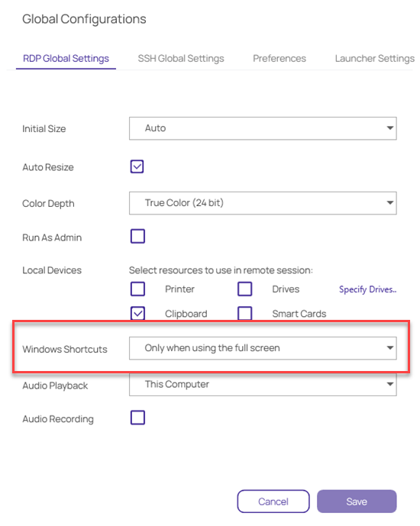The height and width of the screenshot is (526, 420).
Task: Click the Specify Drives link
Action: coord(367,289)
